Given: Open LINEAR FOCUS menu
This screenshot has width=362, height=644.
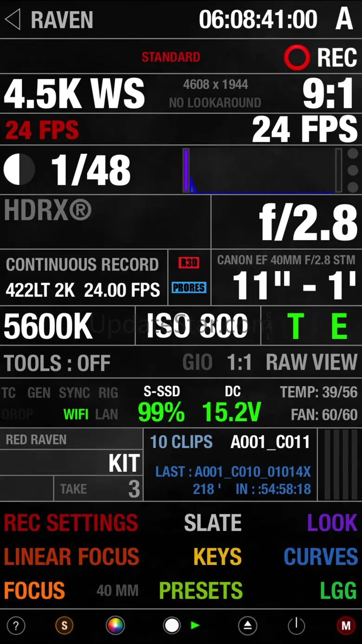Looking at the screenshot, I should click(71, 557).
